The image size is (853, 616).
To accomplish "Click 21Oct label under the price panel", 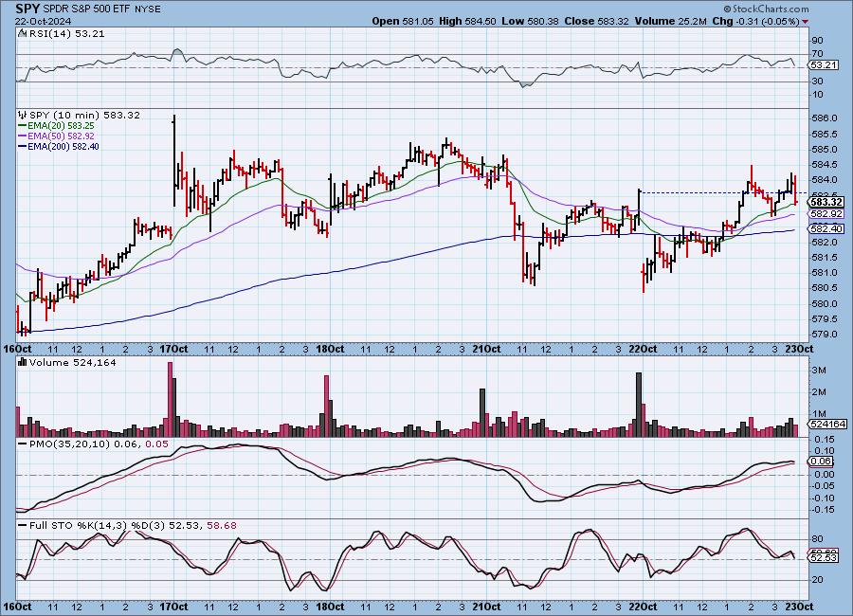I will point(486,350).
